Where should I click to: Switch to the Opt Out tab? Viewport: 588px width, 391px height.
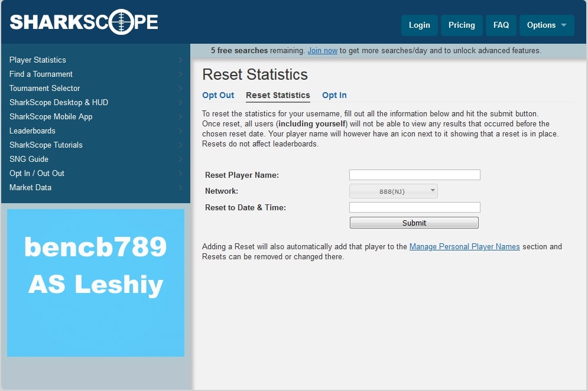pos(218,95)
